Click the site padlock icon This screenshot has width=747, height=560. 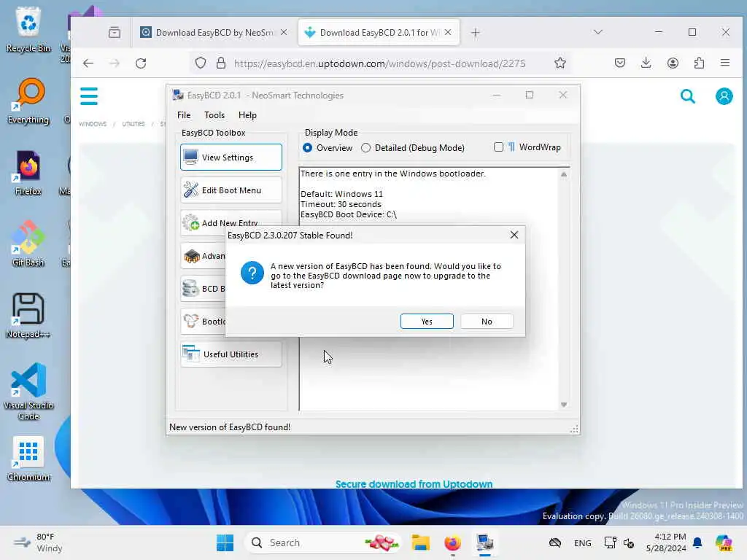click(220, 63)
